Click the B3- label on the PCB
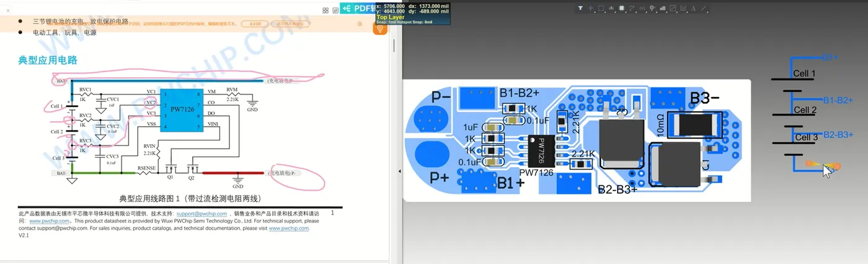The image size is (868, 264). point(705,98)
